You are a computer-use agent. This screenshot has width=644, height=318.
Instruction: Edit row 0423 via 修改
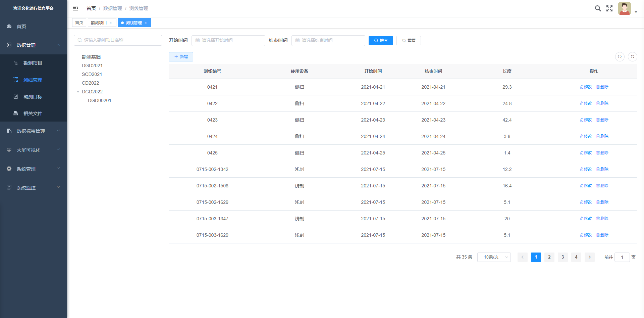[x=586, y=120]
